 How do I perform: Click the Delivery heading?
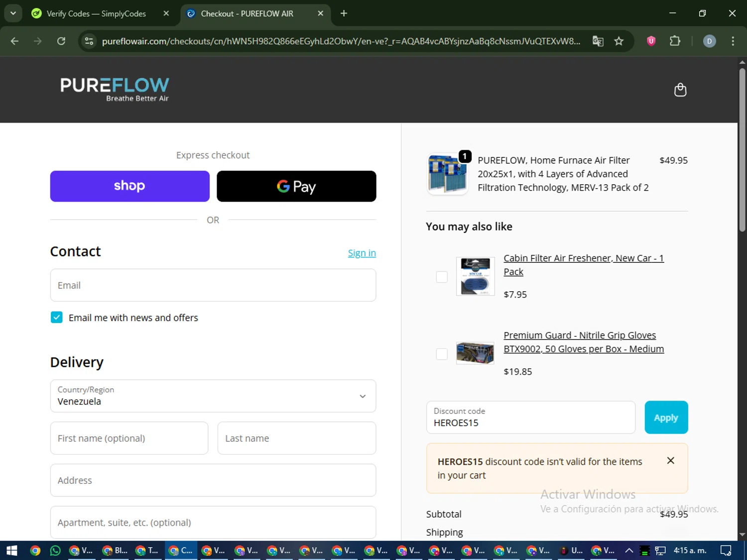tap(77, 362)
